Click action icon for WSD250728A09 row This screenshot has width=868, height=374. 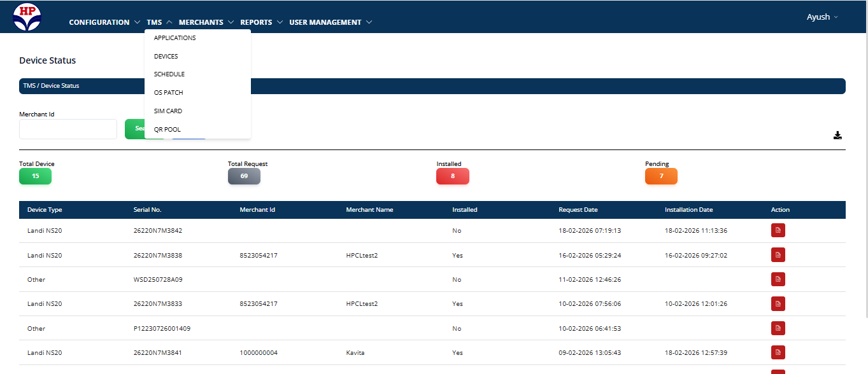click(778, 279)
